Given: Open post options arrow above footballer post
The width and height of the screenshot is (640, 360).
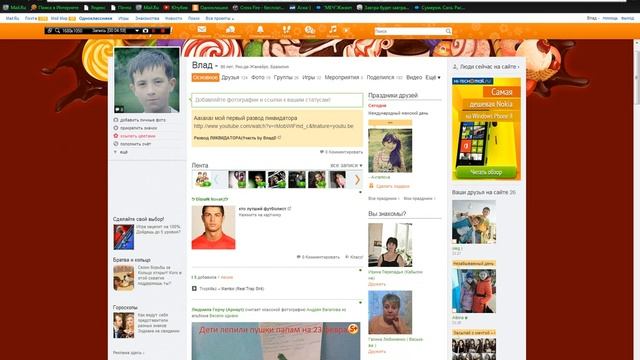Looking at the screenshot, I should (x=360, y=192).
